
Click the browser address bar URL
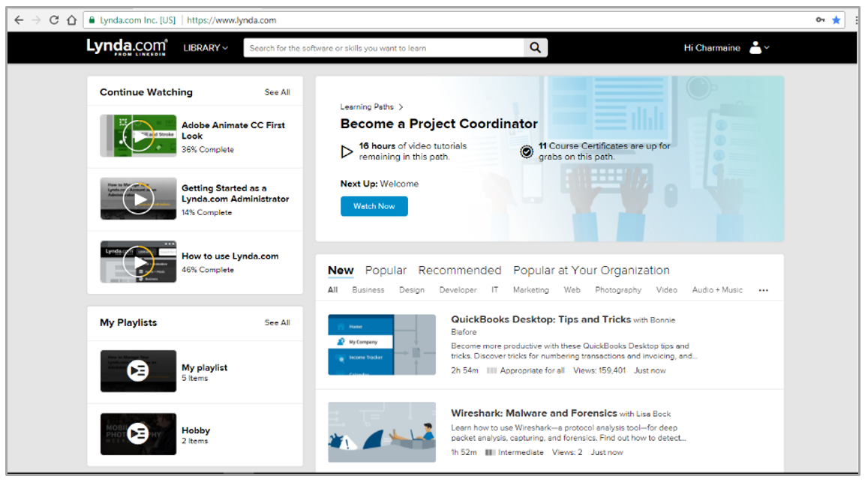[x=231, y=20]
